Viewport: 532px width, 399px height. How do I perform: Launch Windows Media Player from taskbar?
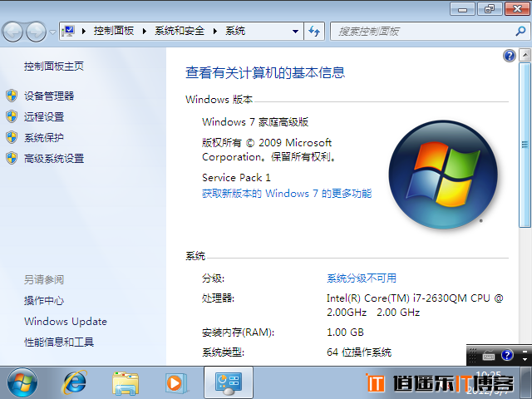pos(175,383)
